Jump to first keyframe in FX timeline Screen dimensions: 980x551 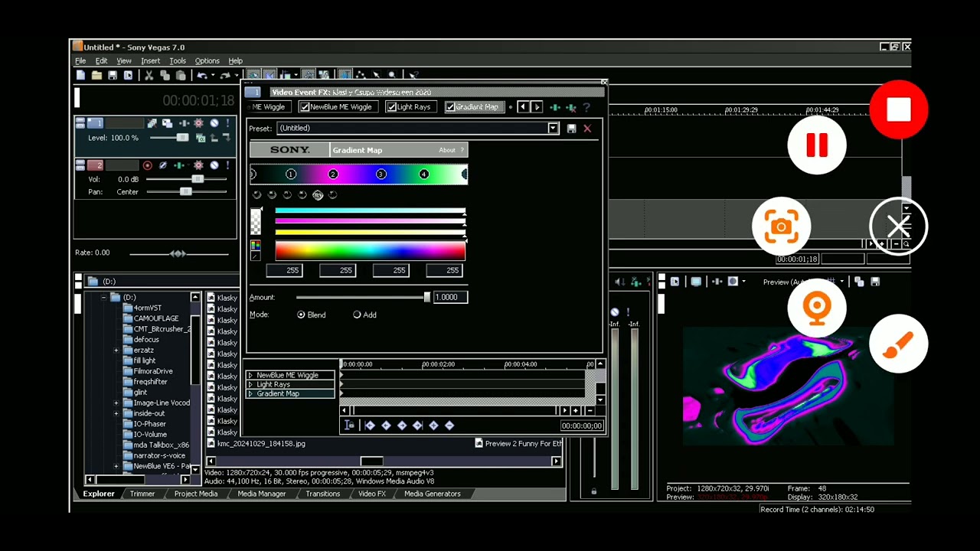pyautogui.click(x=370, y=425)
